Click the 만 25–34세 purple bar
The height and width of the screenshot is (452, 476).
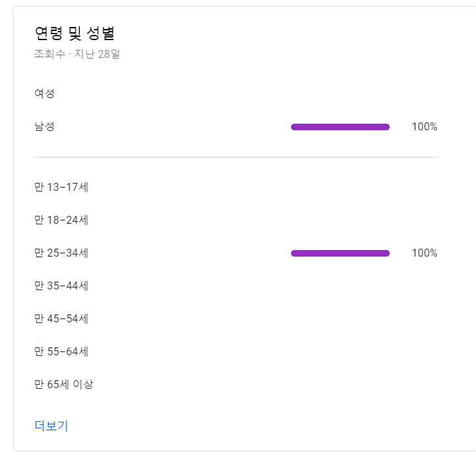(x=340, y=253)
